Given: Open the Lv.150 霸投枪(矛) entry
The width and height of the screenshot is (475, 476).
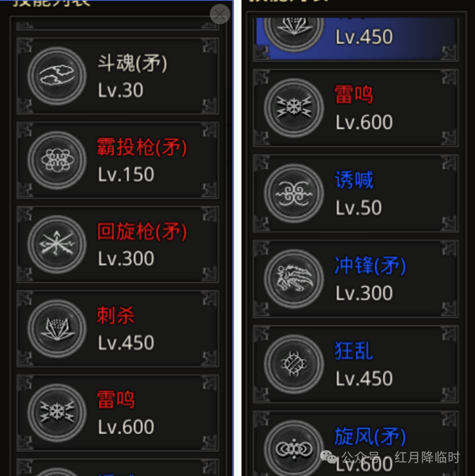Looking at the screenshot, I should (x=118, y=160).
